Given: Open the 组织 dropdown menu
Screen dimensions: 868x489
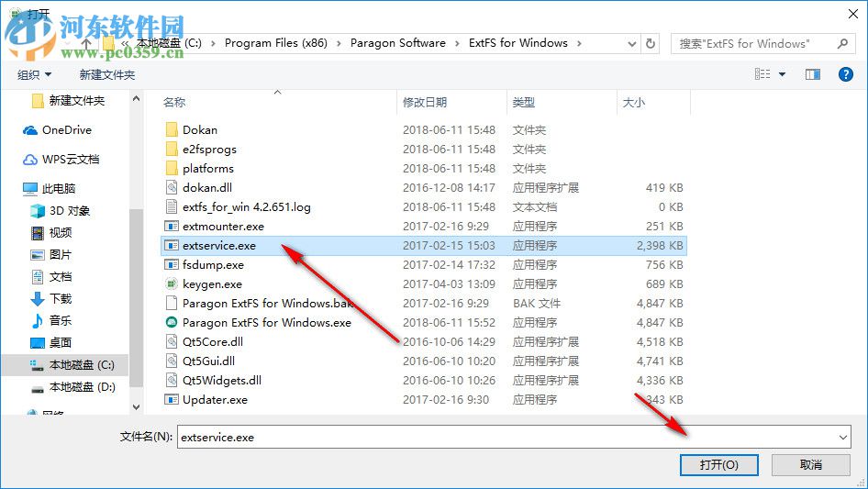Looking at the screenshot, I should tap(34, 74).
